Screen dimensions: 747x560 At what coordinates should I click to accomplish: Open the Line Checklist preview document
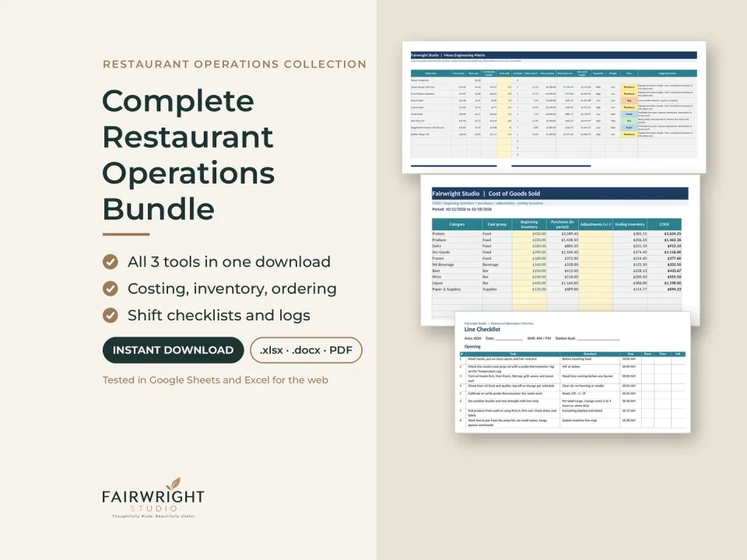[573, 373]
